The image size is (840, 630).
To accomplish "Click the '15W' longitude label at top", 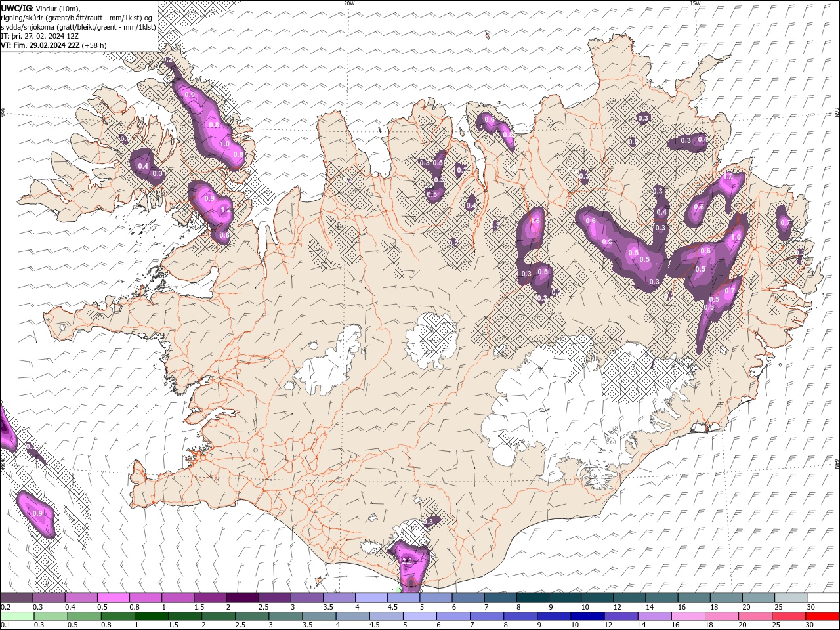I will click(695, 3).
